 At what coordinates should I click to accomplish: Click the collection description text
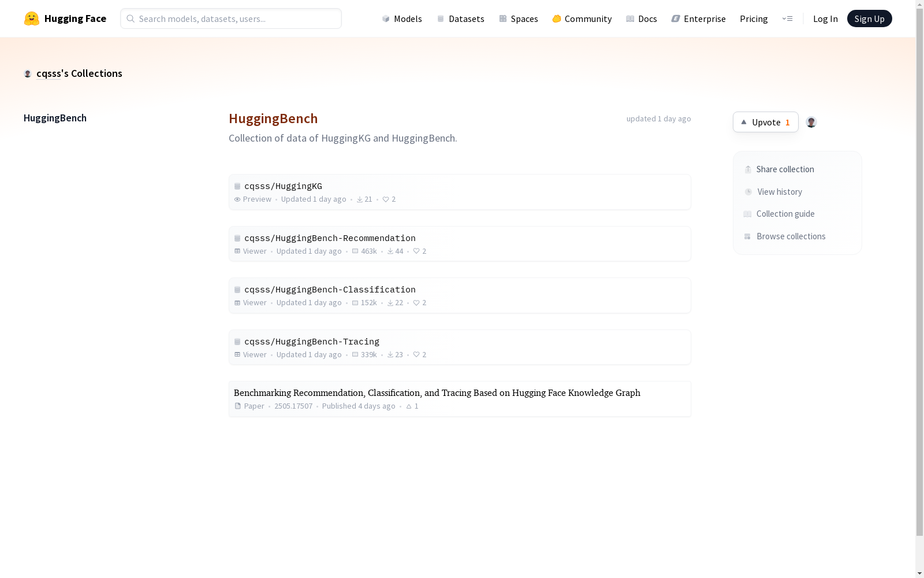[343, 138]
